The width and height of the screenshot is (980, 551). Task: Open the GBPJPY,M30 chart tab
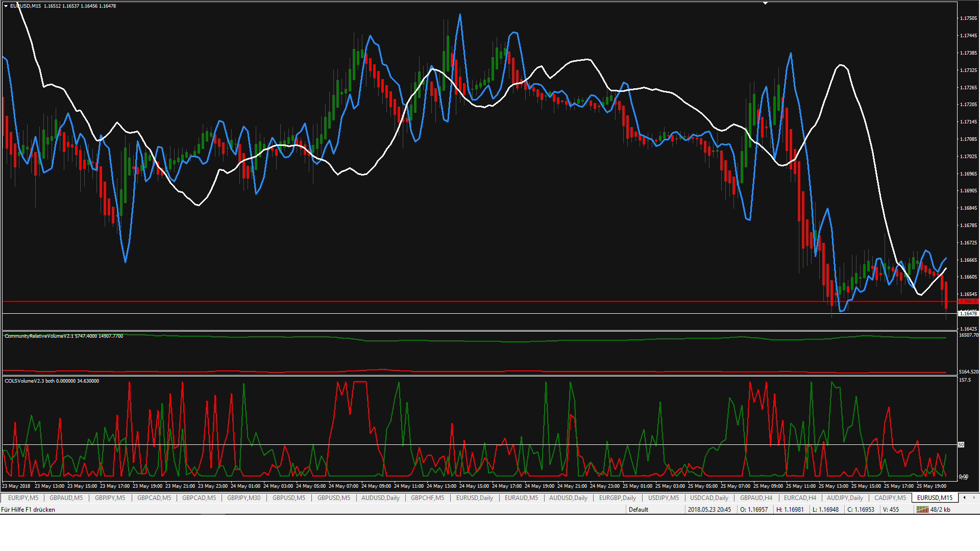tap(243, 498)
